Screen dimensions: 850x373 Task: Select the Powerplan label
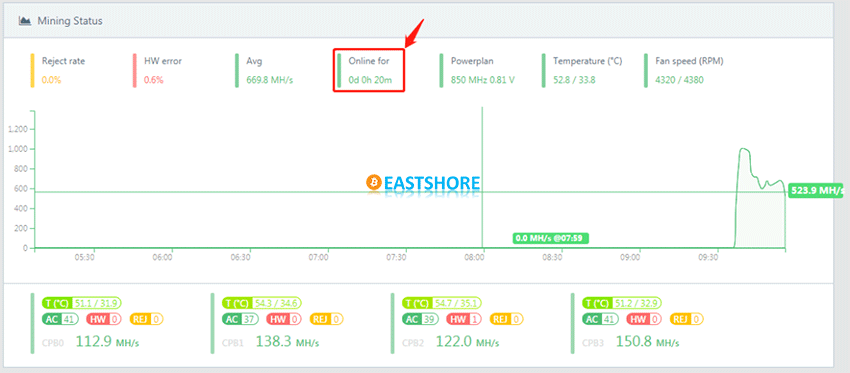(x=472, y=61)
